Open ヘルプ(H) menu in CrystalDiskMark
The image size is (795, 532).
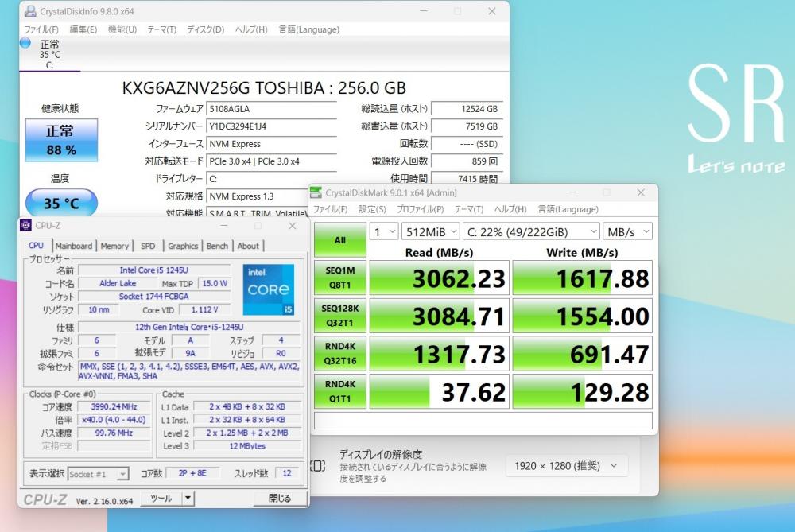tap(510, 209)
